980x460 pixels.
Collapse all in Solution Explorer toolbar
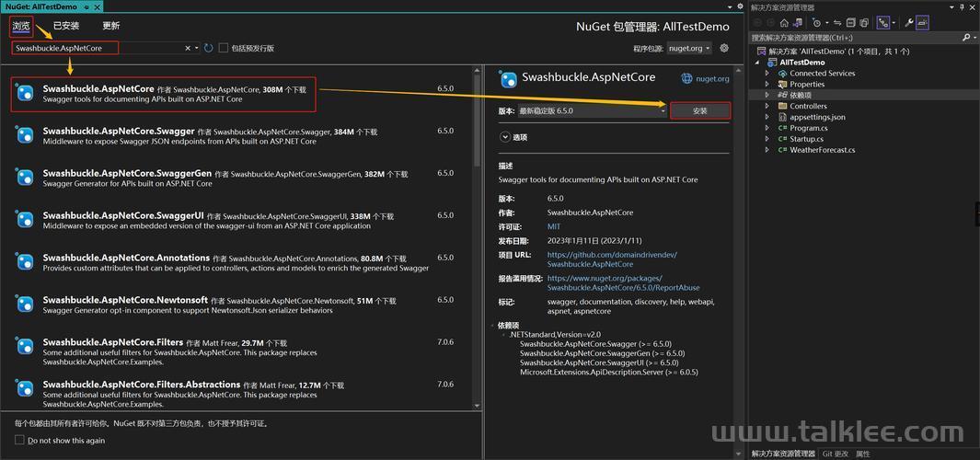click(x=850, y=22)
